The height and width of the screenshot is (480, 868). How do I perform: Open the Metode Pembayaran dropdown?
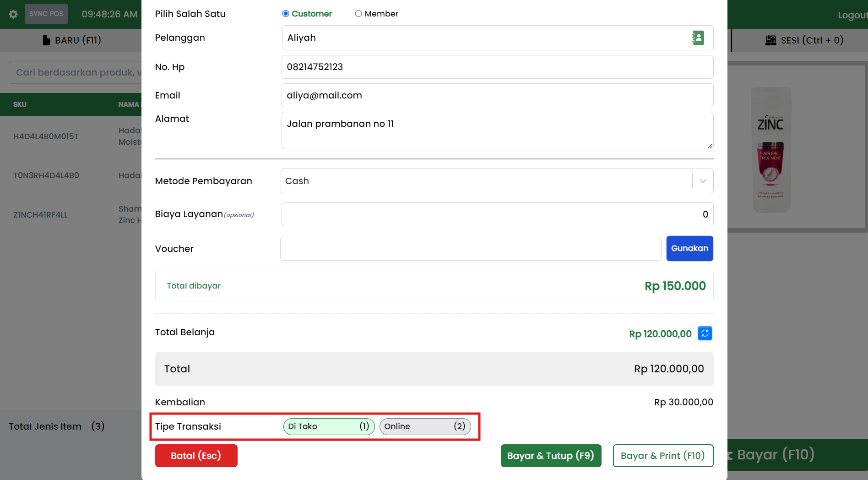point(485,181)
